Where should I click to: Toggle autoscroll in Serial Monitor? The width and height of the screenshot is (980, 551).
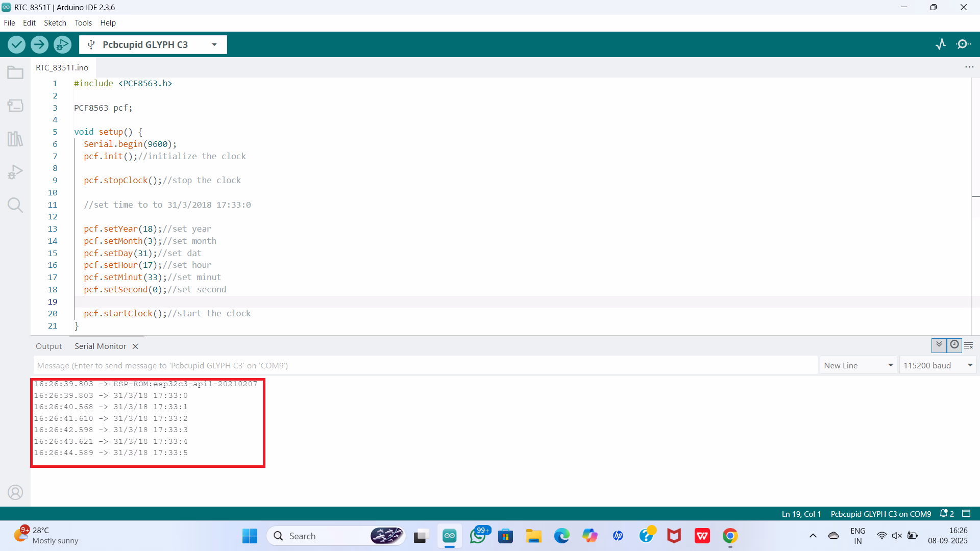939,345
